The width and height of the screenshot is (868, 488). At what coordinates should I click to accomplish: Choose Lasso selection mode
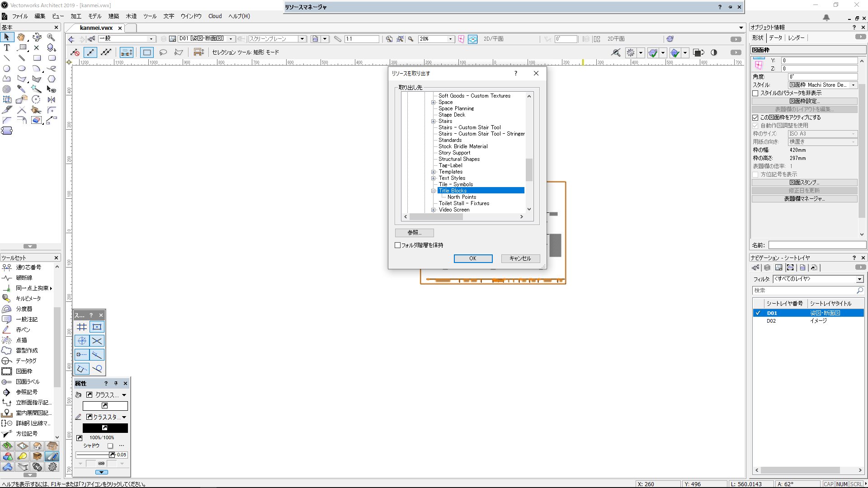point(163,52)
